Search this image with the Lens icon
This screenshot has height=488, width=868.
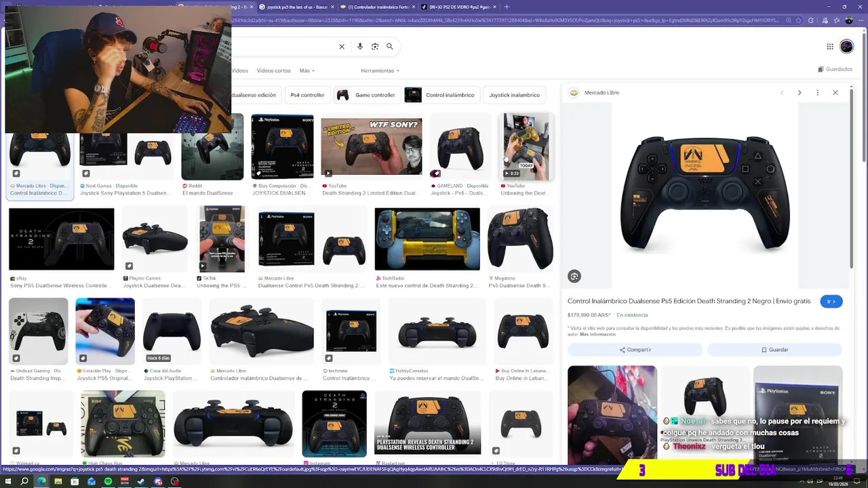click(574, 276)
